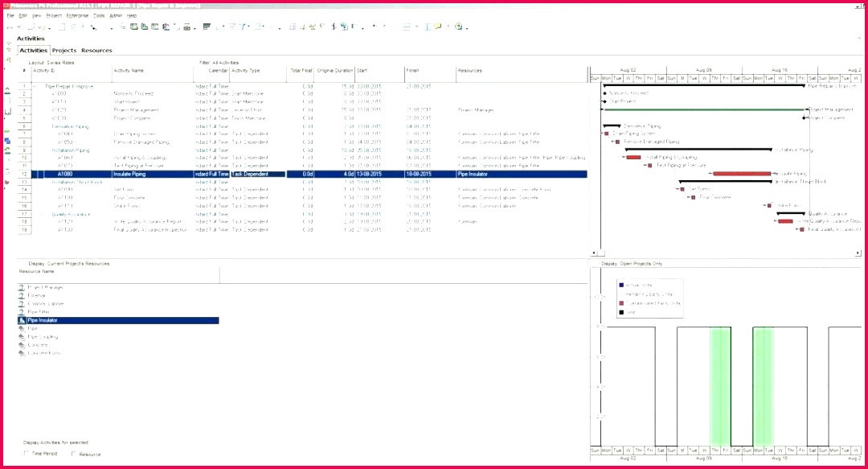Click the yellow speech bubble toolbar icon
This screenshot has width=868, height=469.
[x=438, y=27]
